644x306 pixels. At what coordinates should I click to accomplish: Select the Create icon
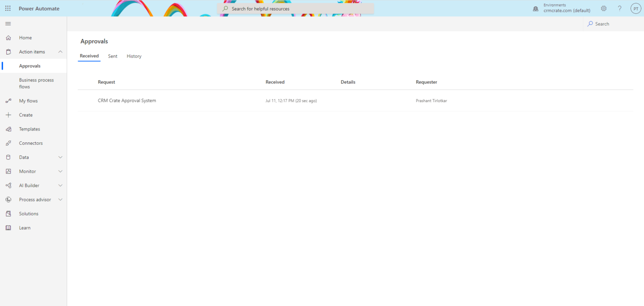8,115
